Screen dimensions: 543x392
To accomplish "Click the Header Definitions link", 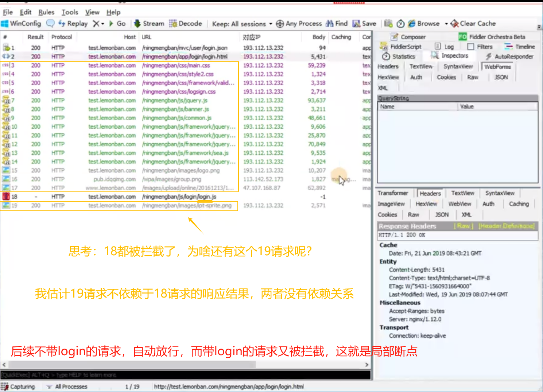I will [x=507, y=226].
